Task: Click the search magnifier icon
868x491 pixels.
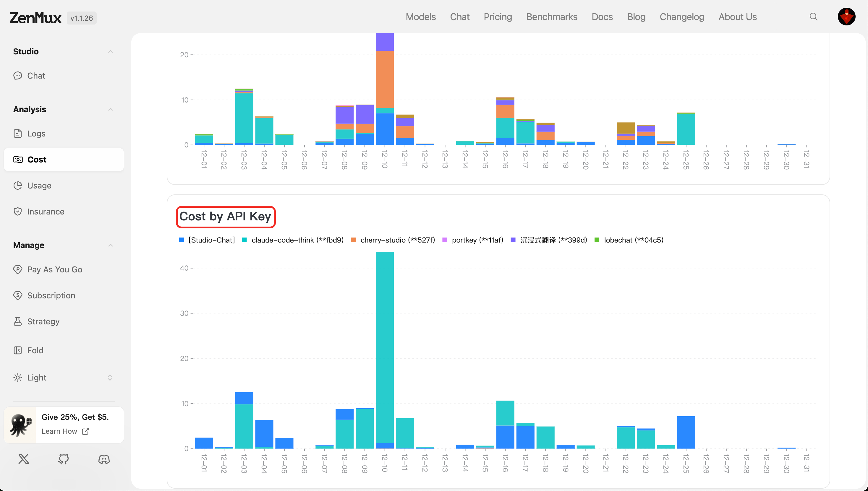Action: [813, 17]
